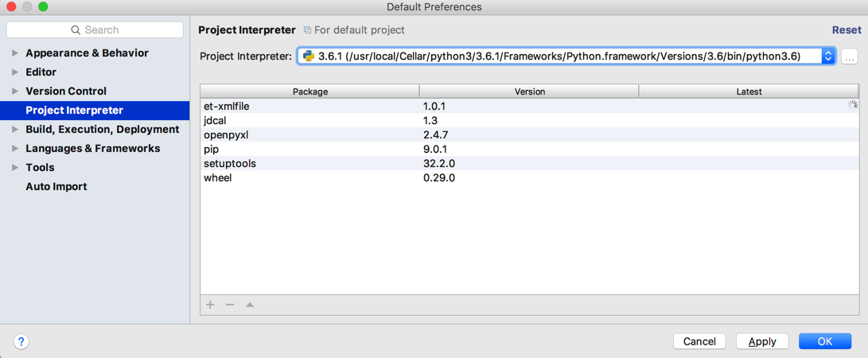Screen dimensions: 868x358
Task: Click the Python logo in interpreter field
Action: 309,56
